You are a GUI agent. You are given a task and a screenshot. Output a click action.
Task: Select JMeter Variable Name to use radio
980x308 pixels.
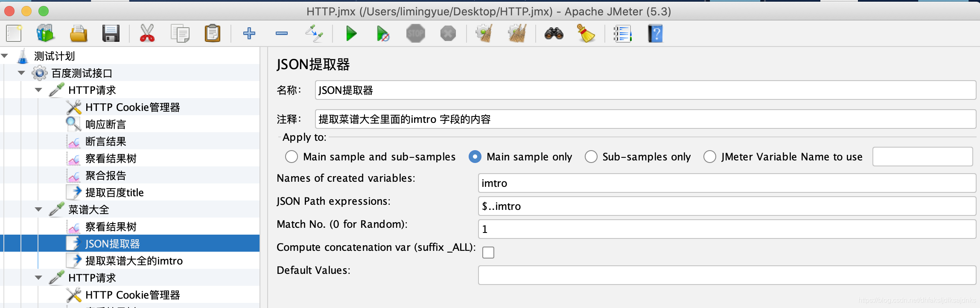pos(710,157)
